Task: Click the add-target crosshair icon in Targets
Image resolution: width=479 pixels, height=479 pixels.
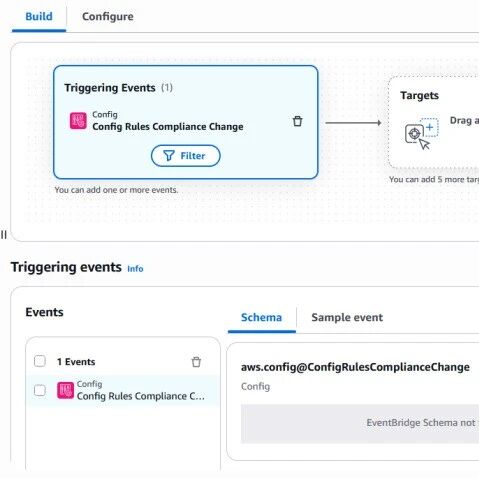Action: [x=421, y=134]
